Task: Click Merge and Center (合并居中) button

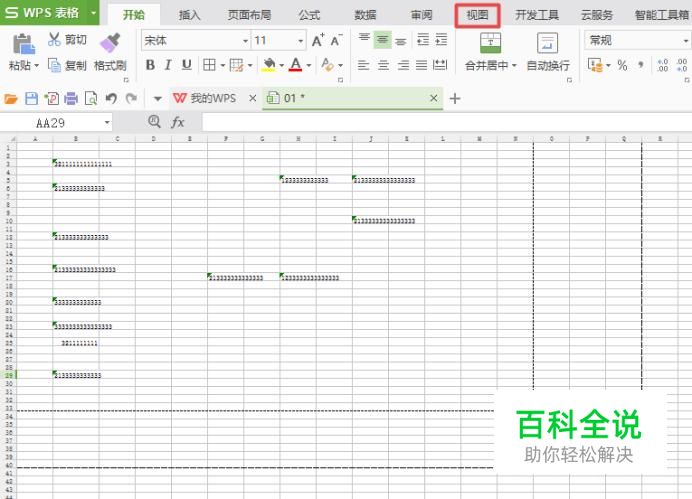Action: [x=490, y=51]
